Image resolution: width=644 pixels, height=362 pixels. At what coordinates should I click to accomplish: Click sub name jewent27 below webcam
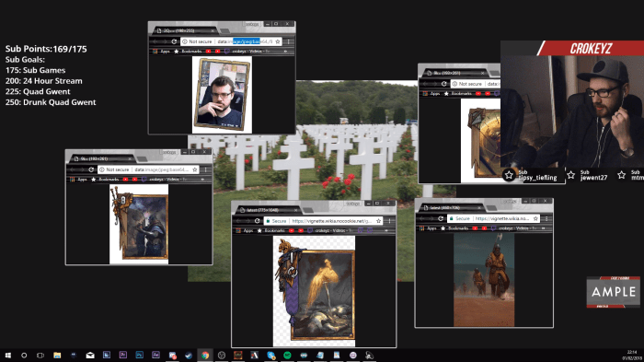tap(593, 178)
